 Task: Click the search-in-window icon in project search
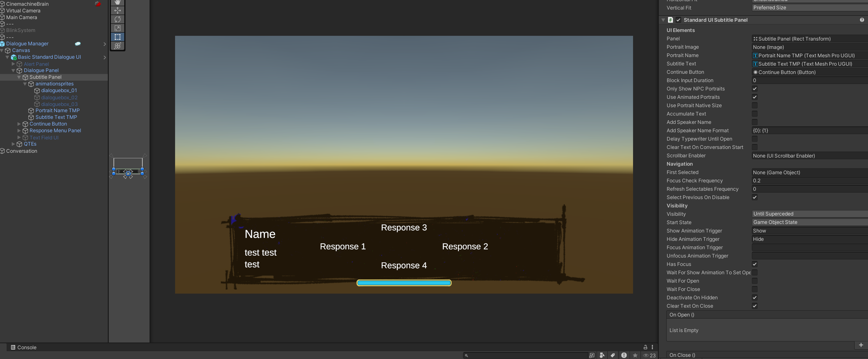pos(592,355)
